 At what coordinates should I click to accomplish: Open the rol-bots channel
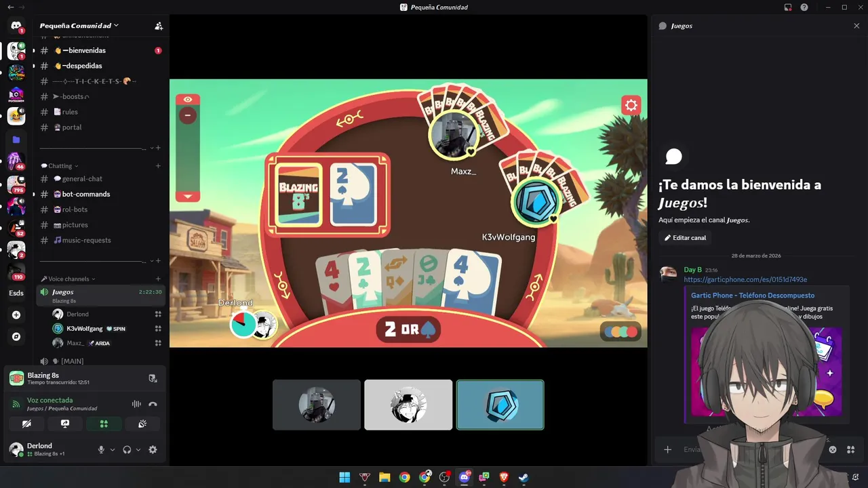(100, 209)
